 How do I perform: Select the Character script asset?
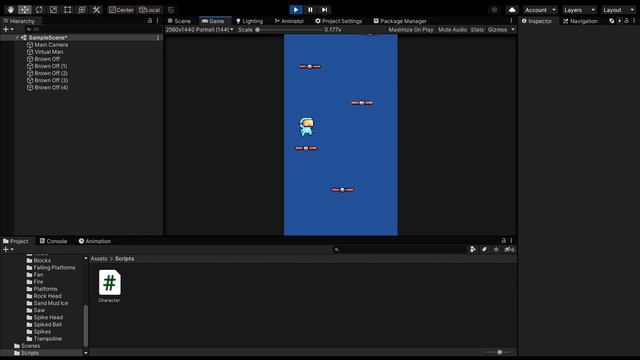[109, 286]
